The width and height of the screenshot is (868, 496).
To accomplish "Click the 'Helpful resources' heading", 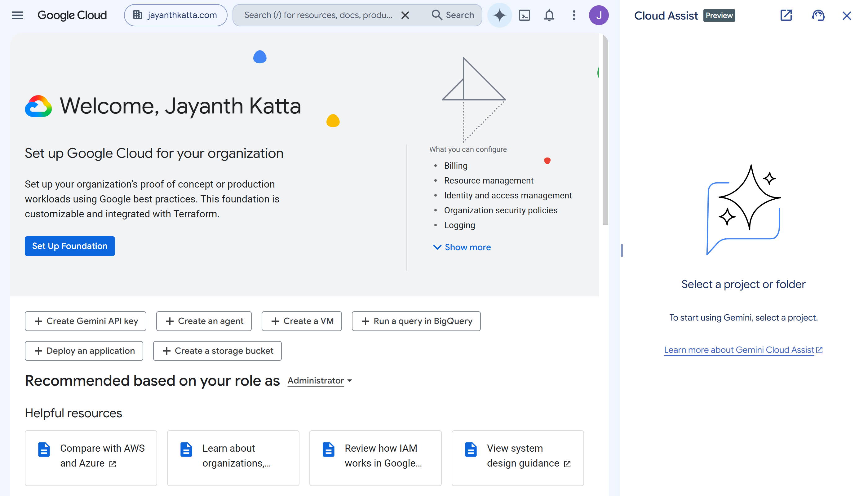I will [x=73, y=413].
